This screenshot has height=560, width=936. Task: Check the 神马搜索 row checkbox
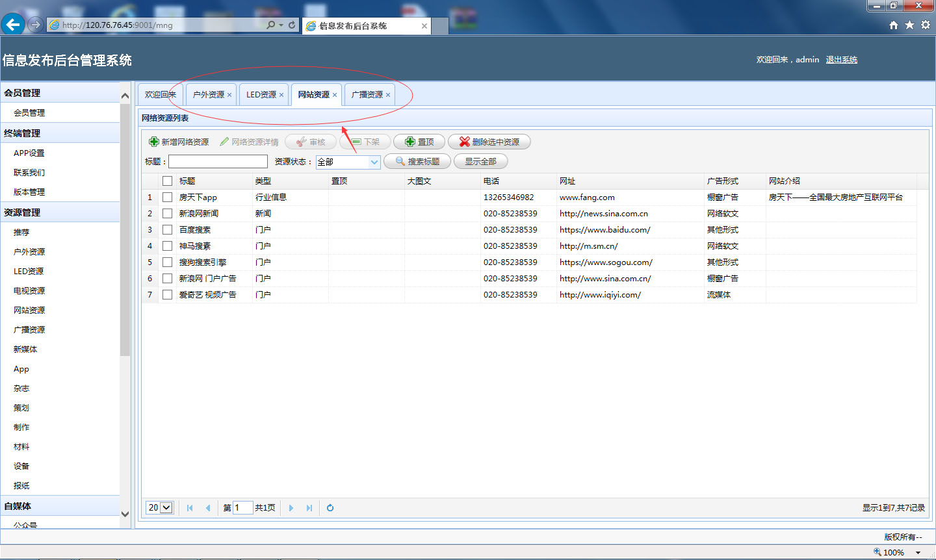coord(167,246)
